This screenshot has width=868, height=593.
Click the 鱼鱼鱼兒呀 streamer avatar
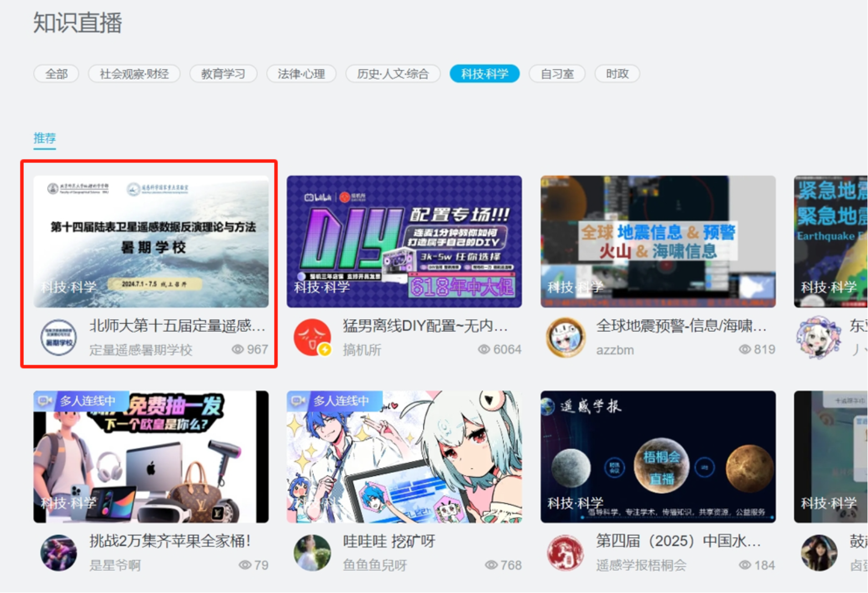pos(312,553)
